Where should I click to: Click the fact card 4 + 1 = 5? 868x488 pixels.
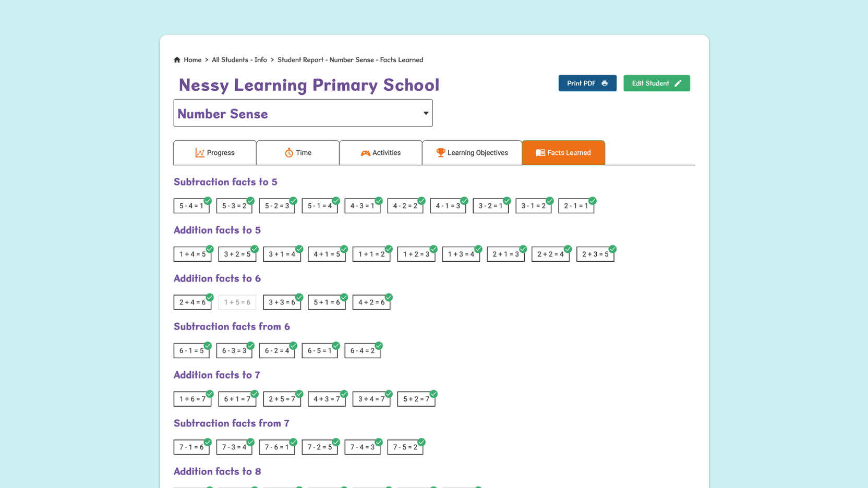click(327, 254)
